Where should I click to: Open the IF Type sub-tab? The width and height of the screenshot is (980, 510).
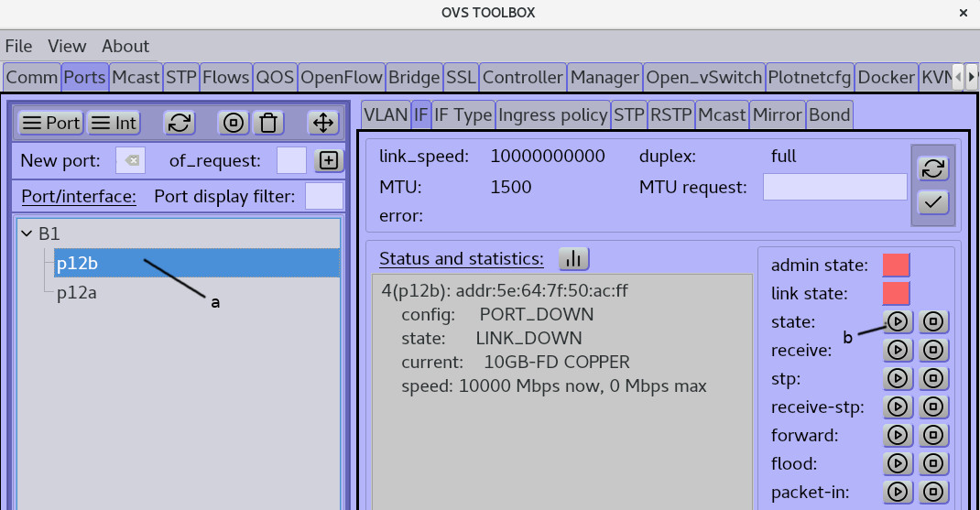click(x=463, y=115)
